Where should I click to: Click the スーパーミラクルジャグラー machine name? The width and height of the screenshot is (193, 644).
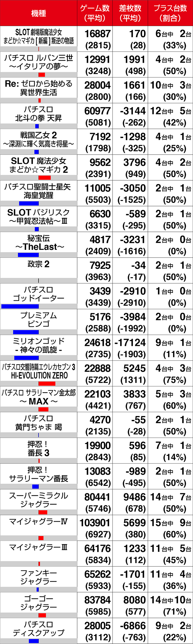point(39,500)
